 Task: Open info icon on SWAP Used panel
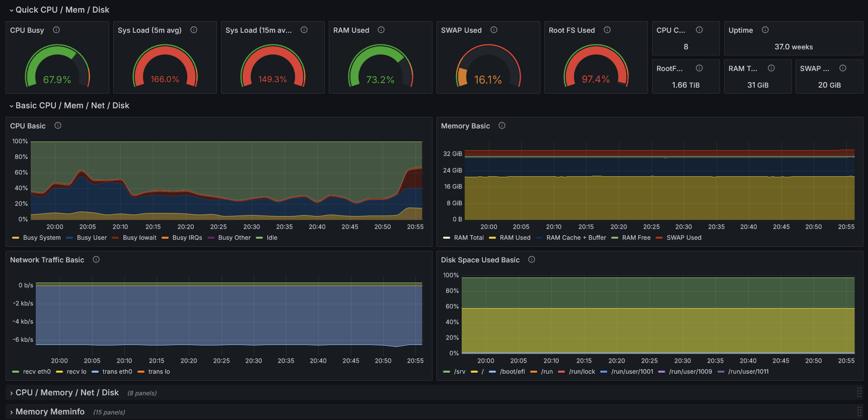[494, 30]
